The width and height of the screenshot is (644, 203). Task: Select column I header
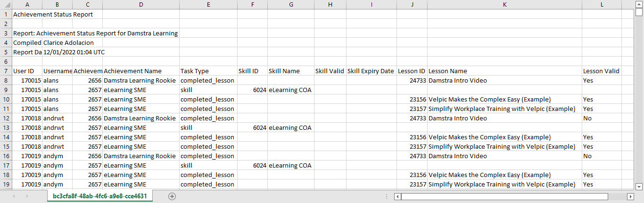tap(371, 4)
